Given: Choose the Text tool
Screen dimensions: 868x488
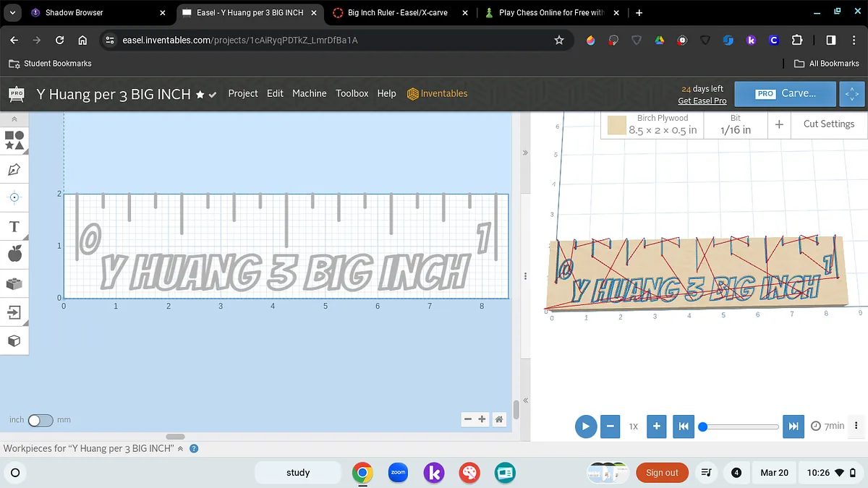Looking at the screenshot, I should point(14,227).
